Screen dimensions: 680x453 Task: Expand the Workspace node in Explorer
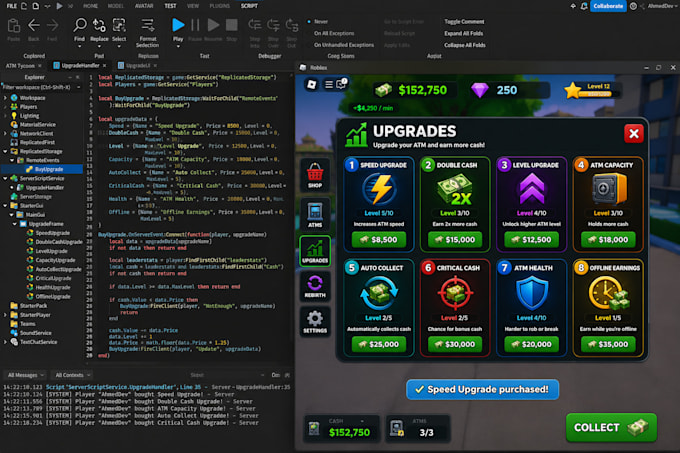pos(5,98)
